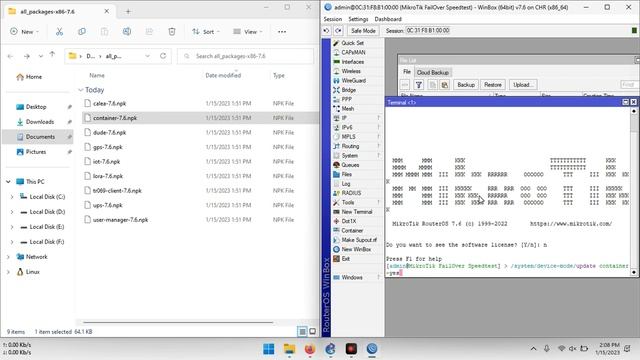Image resolution: width=640 pixels, height=360 pixels.
Task: Click the Upload button
Action: tap(522, 85)
